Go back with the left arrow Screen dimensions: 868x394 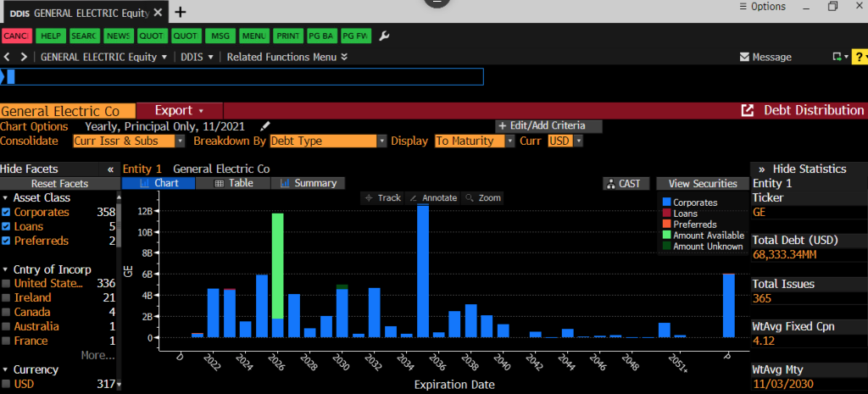pyautogui.click(x=7, y=57)
